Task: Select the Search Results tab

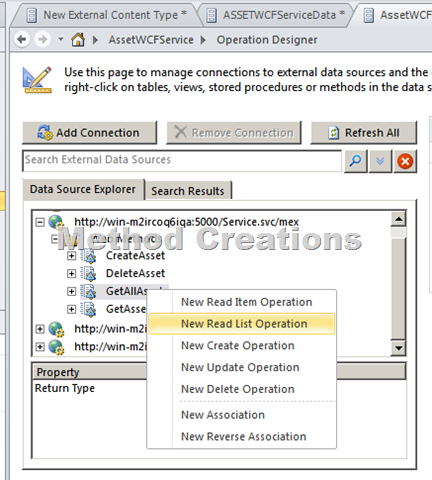Action: coord(188,191)
